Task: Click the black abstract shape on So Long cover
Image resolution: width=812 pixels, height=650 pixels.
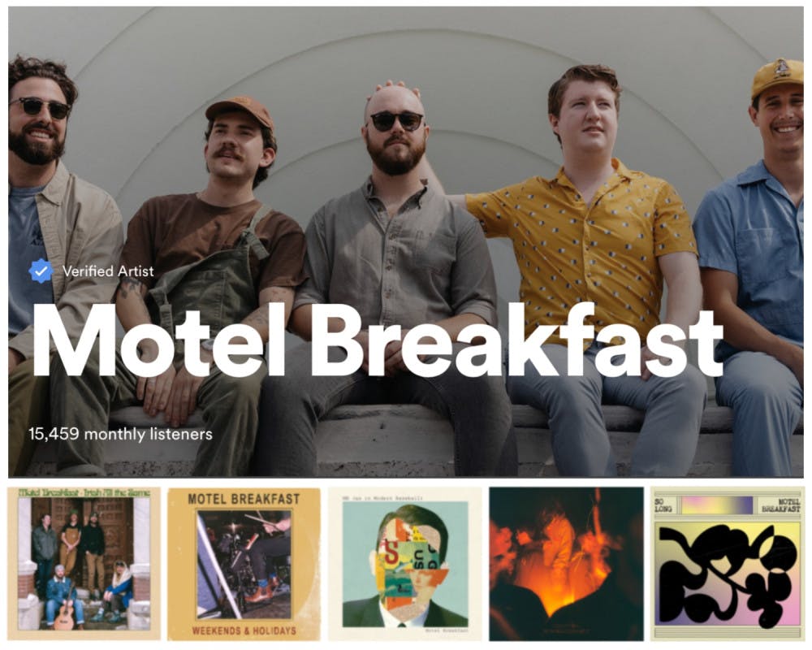Action: [727, 574]
